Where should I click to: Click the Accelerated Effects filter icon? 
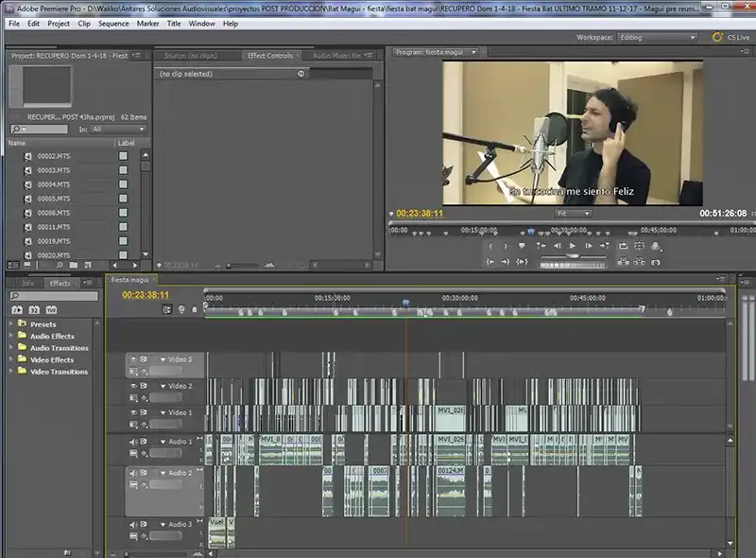coord(17,309)
